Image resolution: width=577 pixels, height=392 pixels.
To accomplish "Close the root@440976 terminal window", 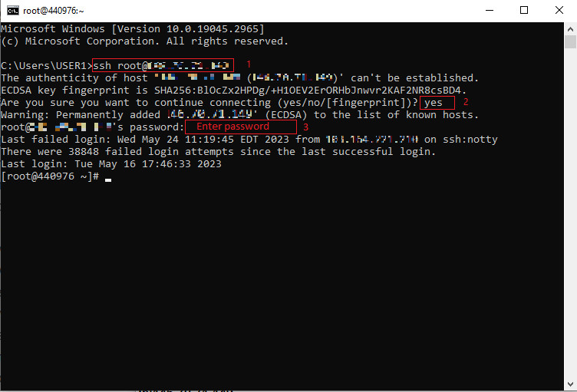I will [559, 10].
